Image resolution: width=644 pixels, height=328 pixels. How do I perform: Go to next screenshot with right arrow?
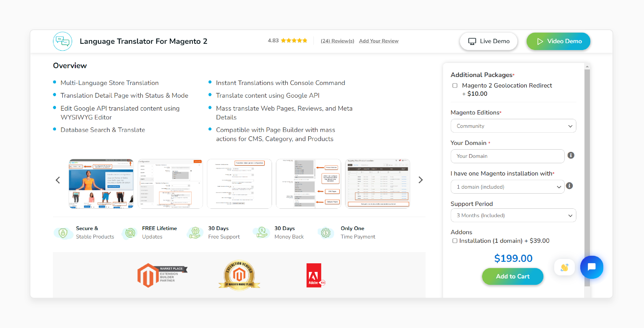tap(420, 180)
